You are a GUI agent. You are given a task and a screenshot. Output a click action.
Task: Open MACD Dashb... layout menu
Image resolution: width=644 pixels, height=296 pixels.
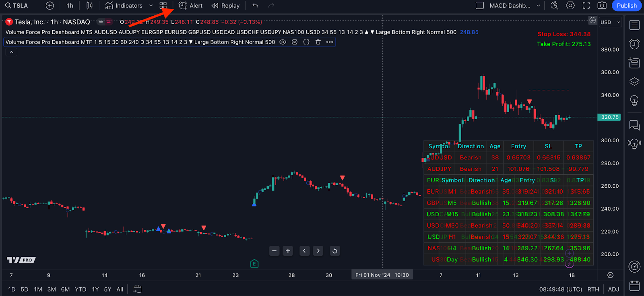click(514, 6)
